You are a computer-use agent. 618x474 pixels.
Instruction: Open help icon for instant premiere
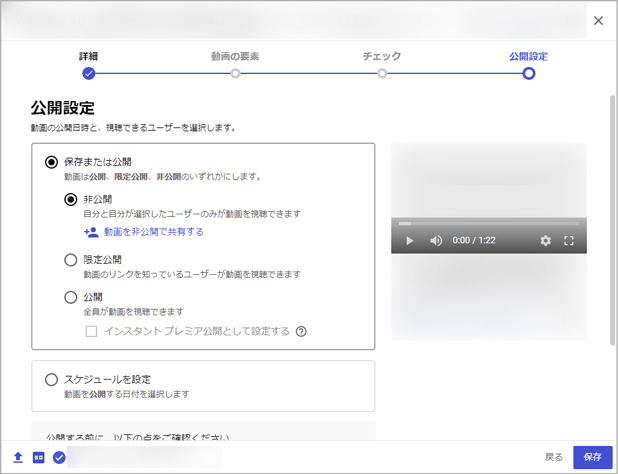pos(301,331)
